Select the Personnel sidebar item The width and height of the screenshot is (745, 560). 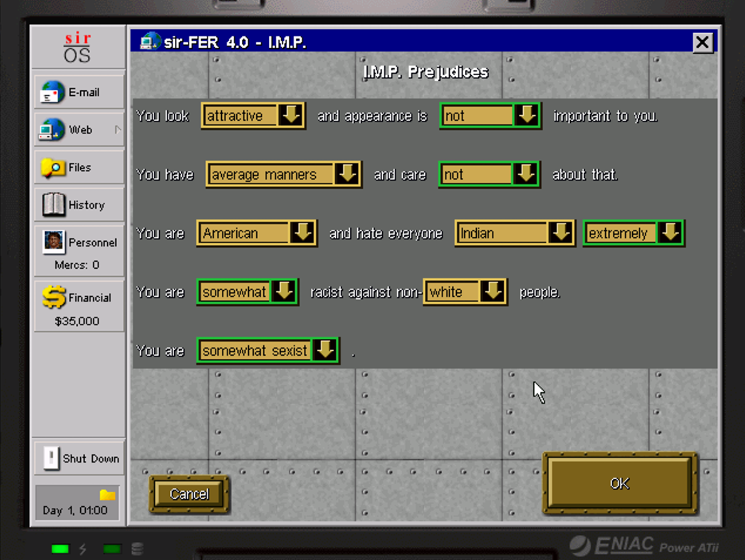80,251
